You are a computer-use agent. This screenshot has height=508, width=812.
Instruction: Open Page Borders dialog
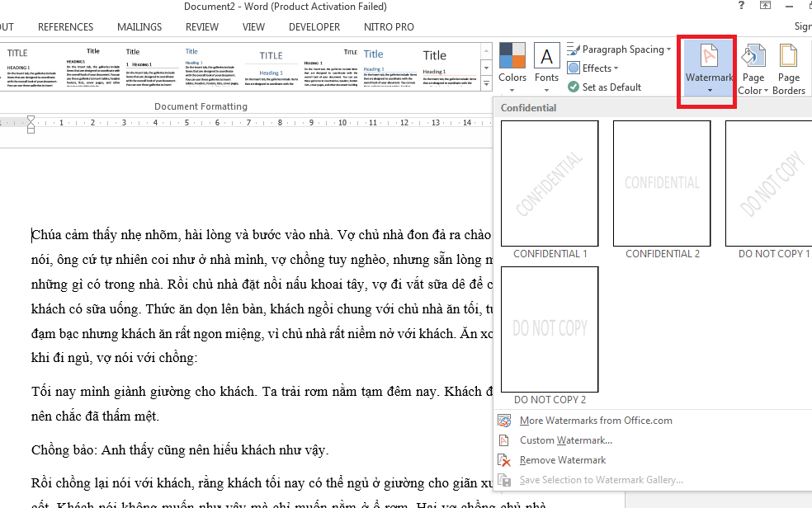point(789,68)
